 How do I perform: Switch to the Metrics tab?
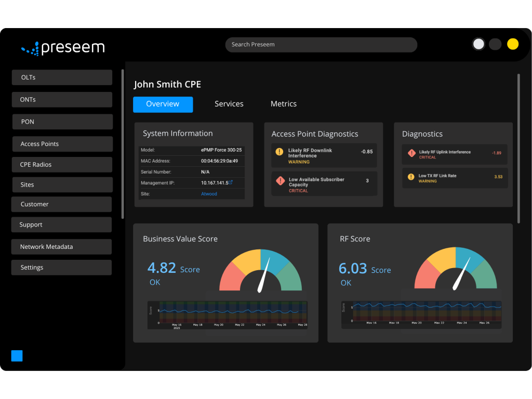283,104
